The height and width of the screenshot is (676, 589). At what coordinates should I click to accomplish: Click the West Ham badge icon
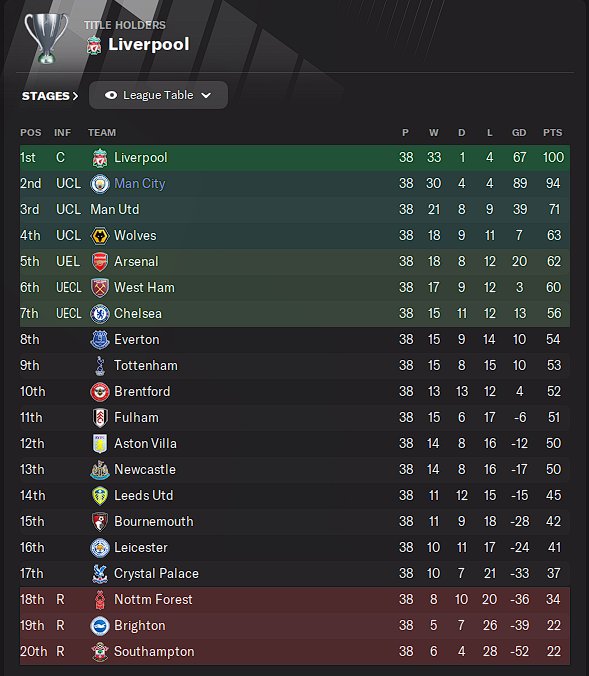(x=100, y=288)
